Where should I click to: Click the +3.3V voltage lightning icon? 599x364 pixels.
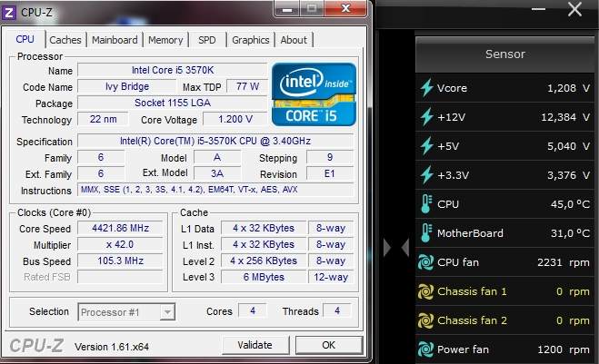click(x=427, y=175)
